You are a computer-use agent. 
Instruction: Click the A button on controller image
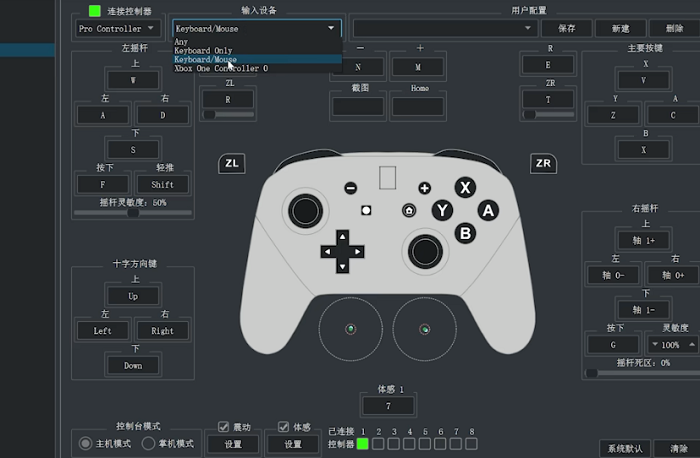click(488, 210)
